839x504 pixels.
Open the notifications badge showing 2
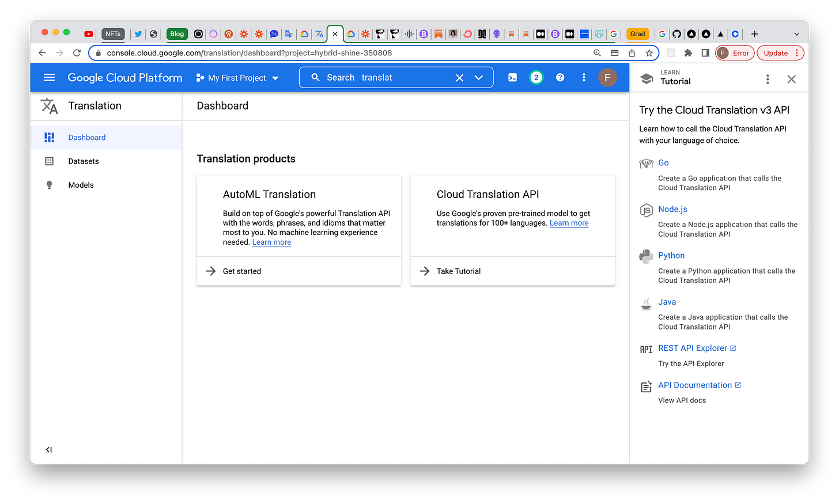click(536, 77)
